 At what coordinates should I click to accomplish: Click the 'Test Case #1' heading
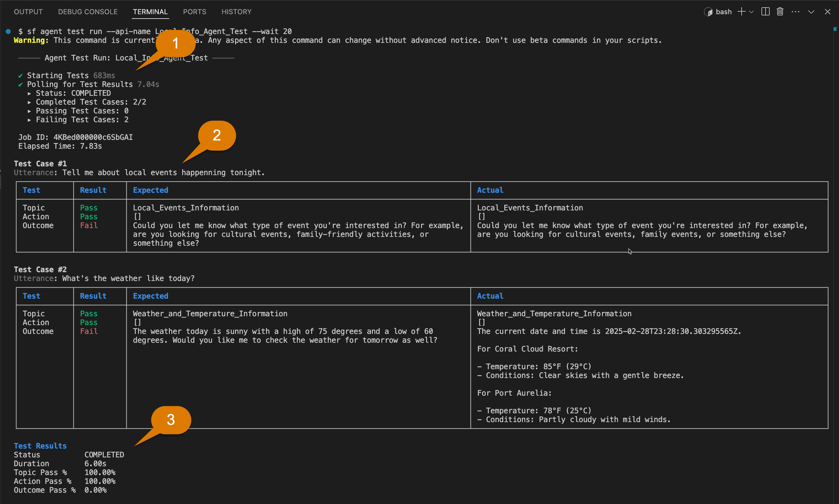[40, 164]
